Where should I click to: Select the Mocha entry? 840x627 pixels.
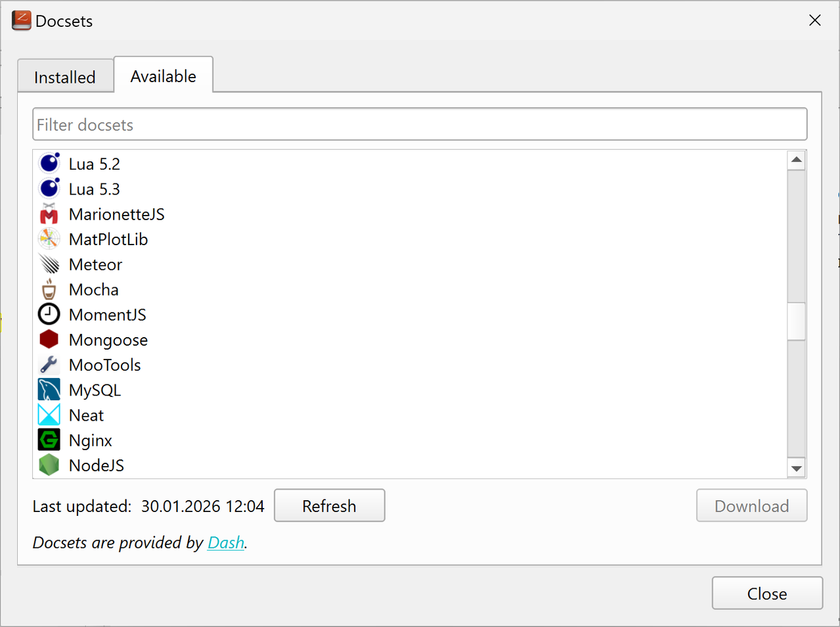pos(410,289)
